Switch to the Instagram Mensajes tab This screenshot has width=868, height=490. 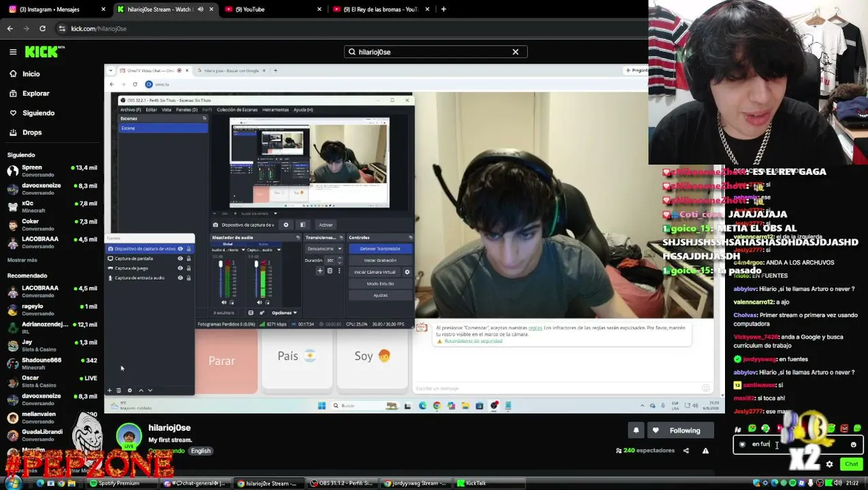coord(57,9)
